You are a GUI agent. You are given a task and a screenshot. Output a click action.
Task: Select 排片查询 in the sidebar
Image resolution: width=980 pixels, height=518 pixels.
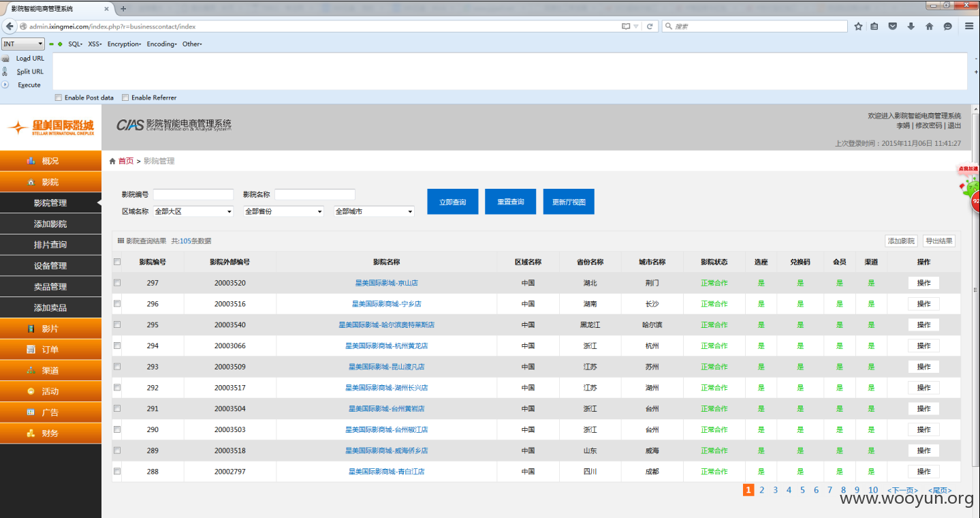click(50, 245)
